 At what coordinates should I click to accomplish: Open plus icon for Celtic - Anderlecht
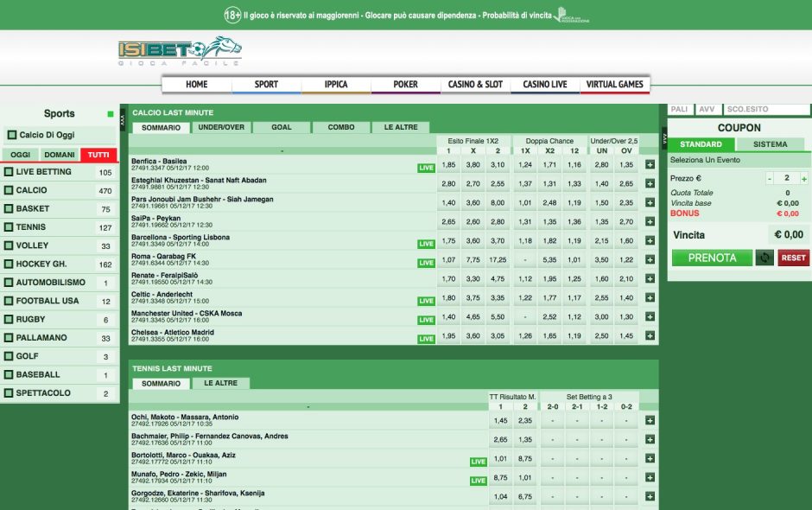(650, 297)
